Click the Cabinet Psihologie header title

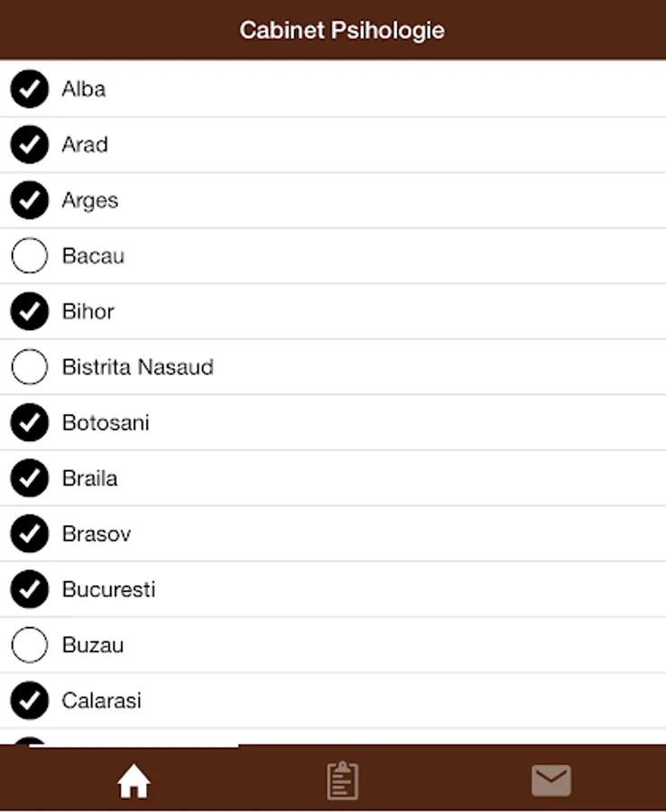pyautogui.click(x=341, y=31)
